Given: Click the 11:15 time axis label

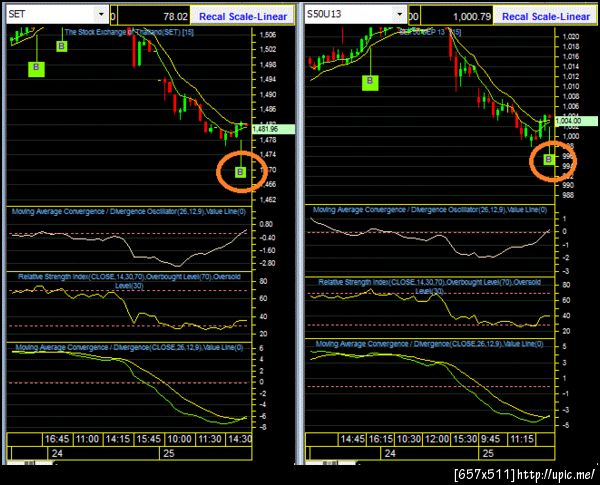Looking at the screenshot, I should coord(522,439).
